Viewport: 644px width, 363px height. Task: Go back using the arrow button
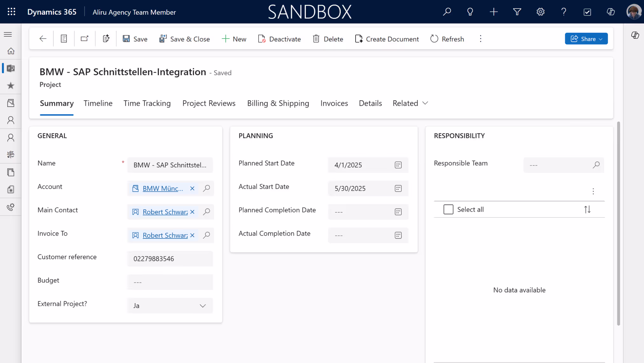(43, 39)
